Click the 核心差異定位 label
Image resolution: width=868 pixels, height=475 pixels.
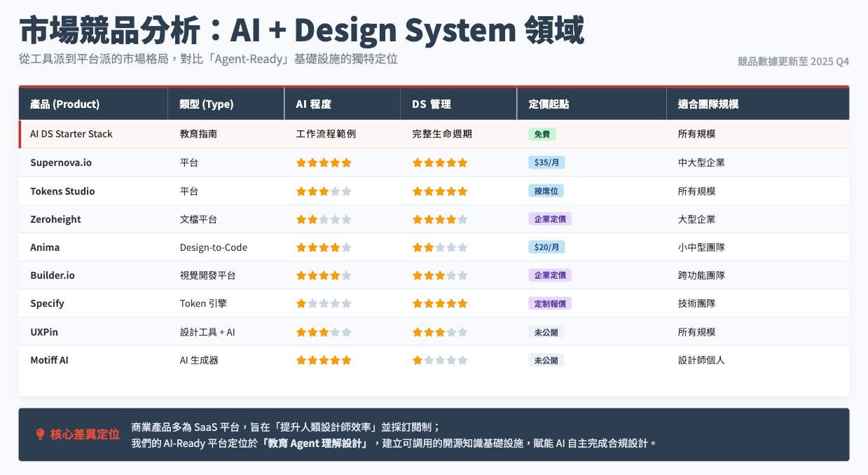coord(85,434)
